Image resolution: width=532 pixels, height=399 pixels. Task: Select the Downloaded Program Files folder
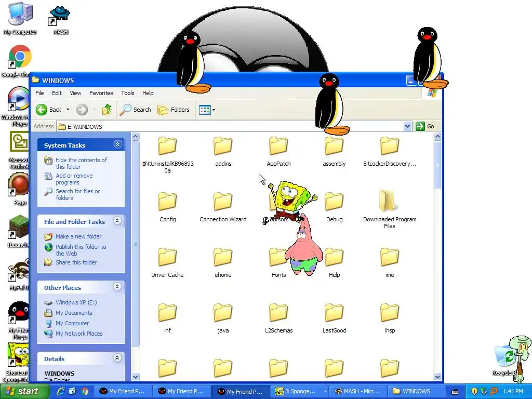tap(390, 210)
